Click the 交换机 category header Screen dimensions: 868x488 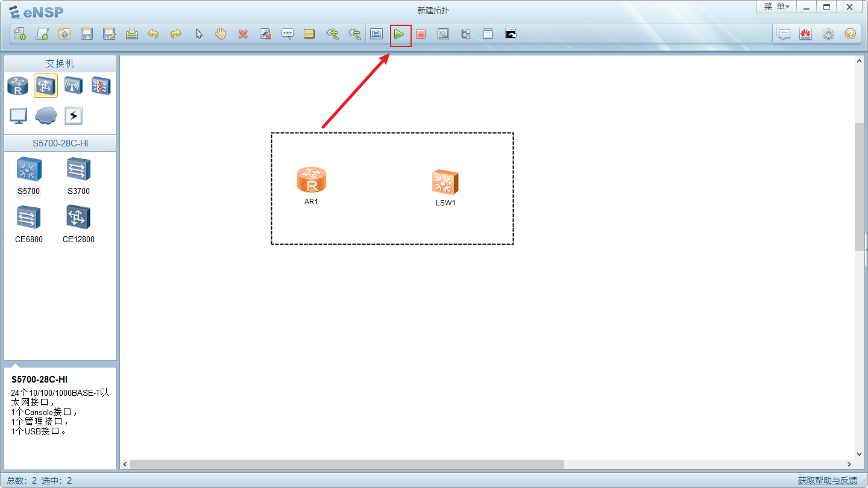pyautogui.click(x=60, y=63)
